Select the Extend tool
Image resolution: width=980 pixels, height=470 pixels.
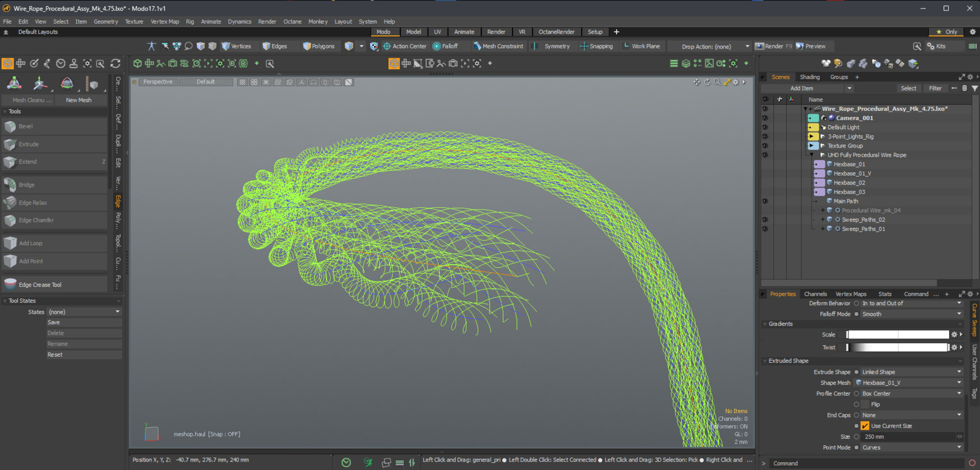tap(55, 162)
